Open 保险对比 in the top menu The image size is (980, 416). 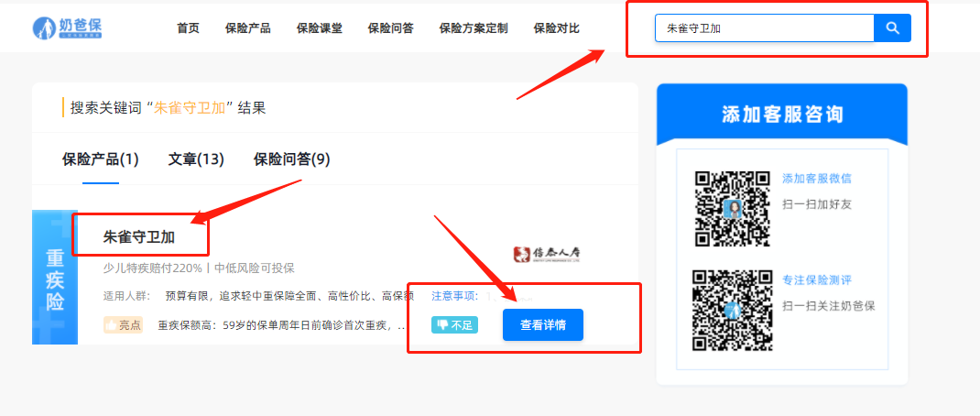[556, 28]
